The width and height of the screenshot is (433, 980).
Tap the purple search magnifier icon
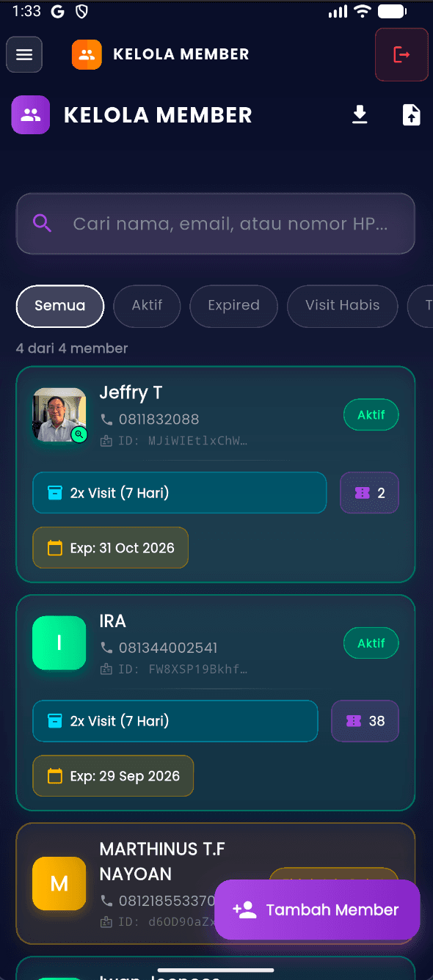(43, 224)
